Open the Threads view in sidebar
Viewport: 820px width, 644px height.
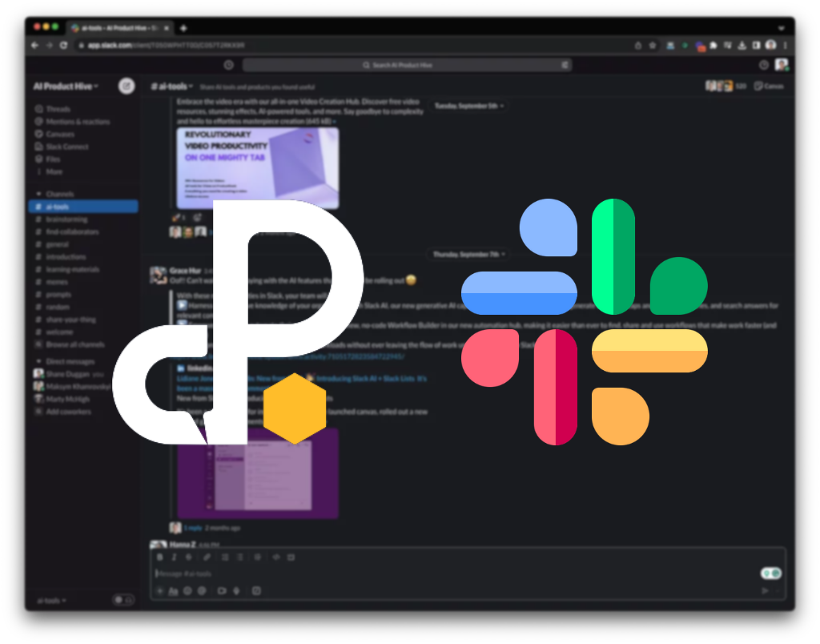(x=52, y=109)
